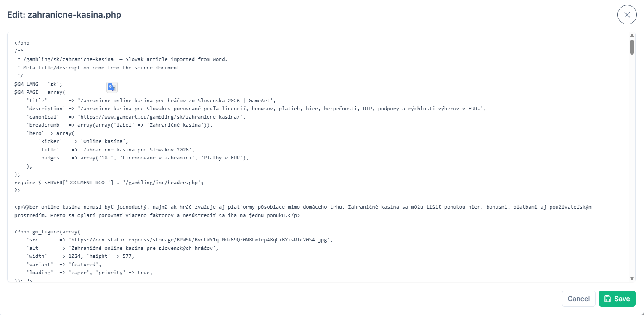Screen dimensions: 644x315
Task: Save changes to zahranicne-kasina.php
Action: click(x=617, y=299)
